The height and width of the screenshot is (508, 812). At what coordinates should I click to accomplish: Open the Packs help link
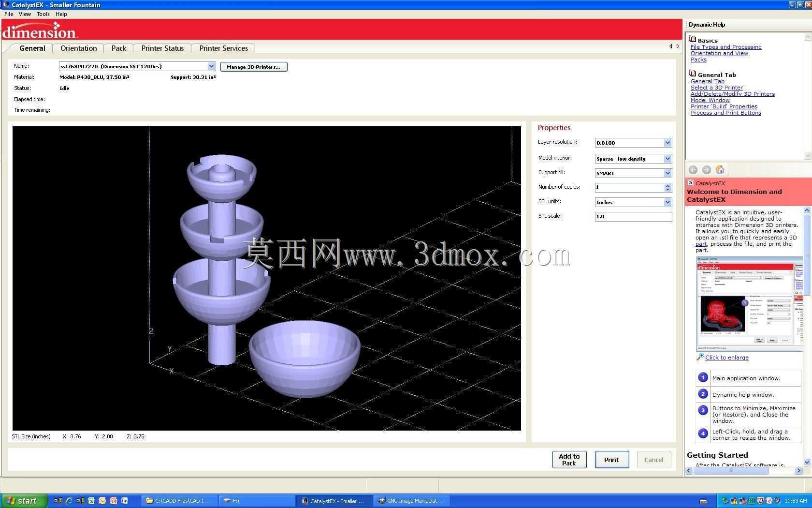pos(698,60)
